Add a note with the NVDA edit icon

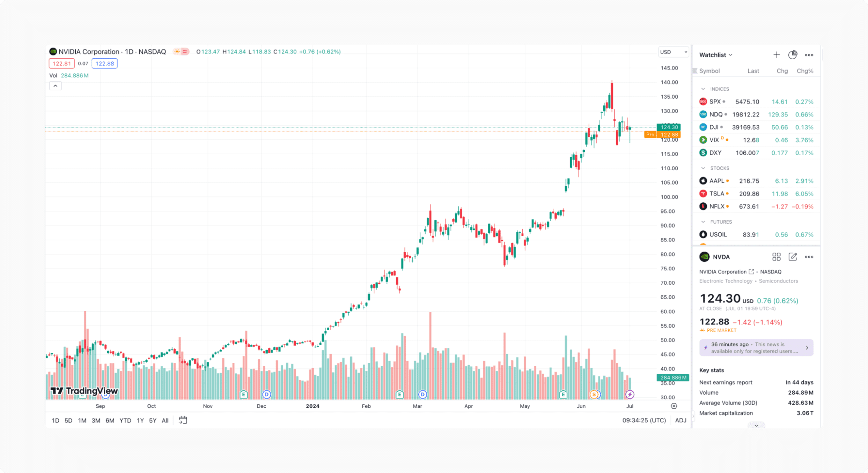pyautogui.click(x=793, y=257)
